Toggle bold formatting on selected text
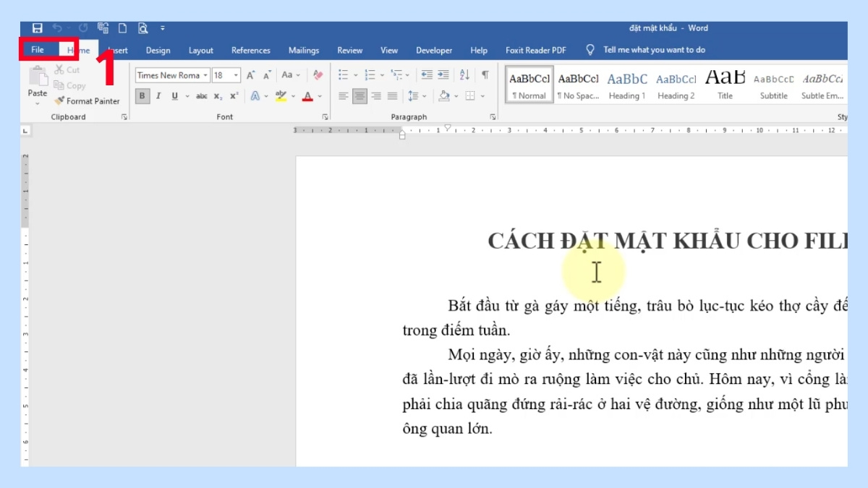 [142, 96]
